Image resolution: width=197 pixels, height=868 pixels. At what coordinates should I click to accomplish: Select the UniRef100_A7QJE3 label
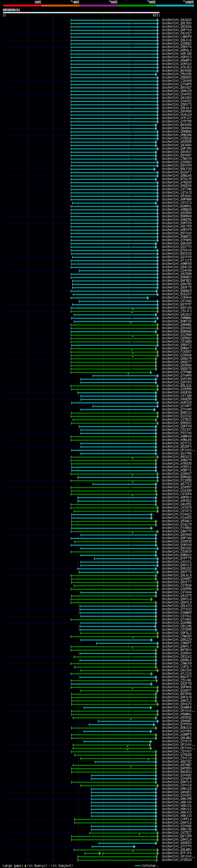pos(177,67)
